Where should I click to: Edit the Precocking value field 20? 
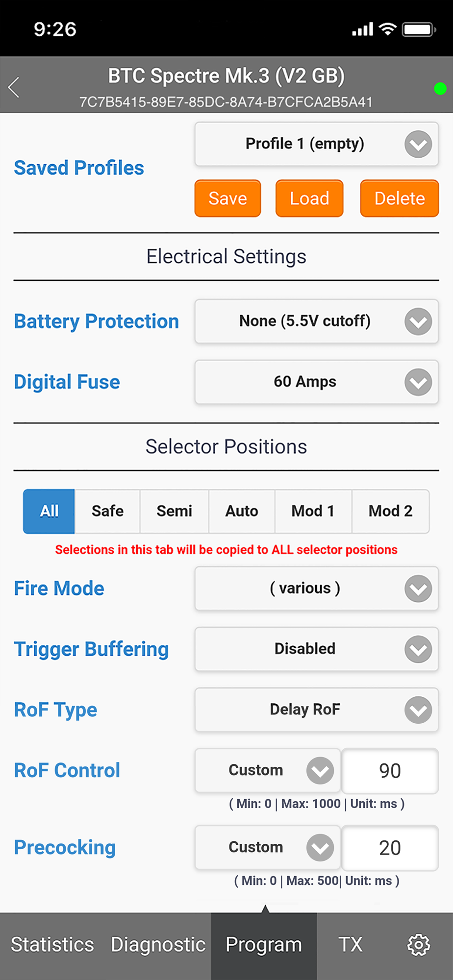390,848
